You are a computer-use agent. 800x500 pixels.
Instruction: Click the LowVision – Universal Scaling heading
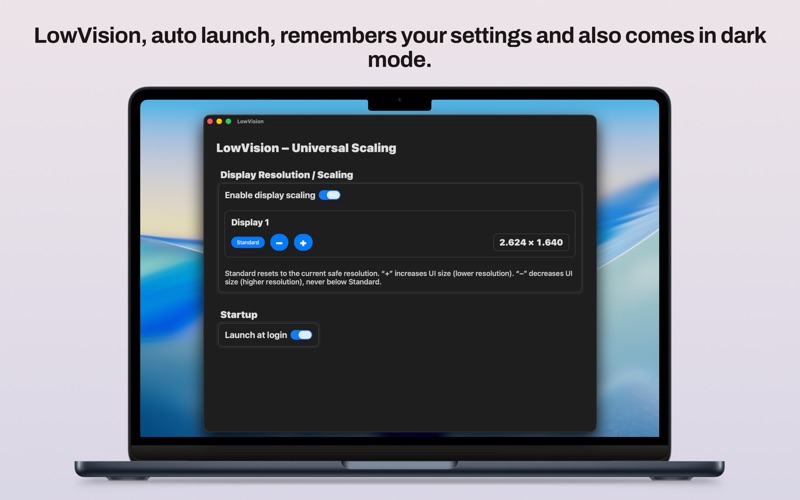tap(306, 148)
